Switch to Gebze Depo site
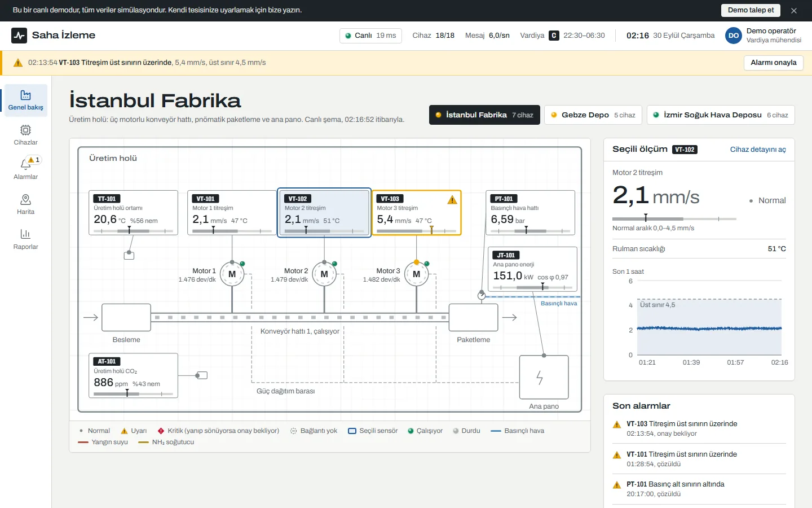The width and height of the screenshot is (812, 508). click(x=593, y=115)
